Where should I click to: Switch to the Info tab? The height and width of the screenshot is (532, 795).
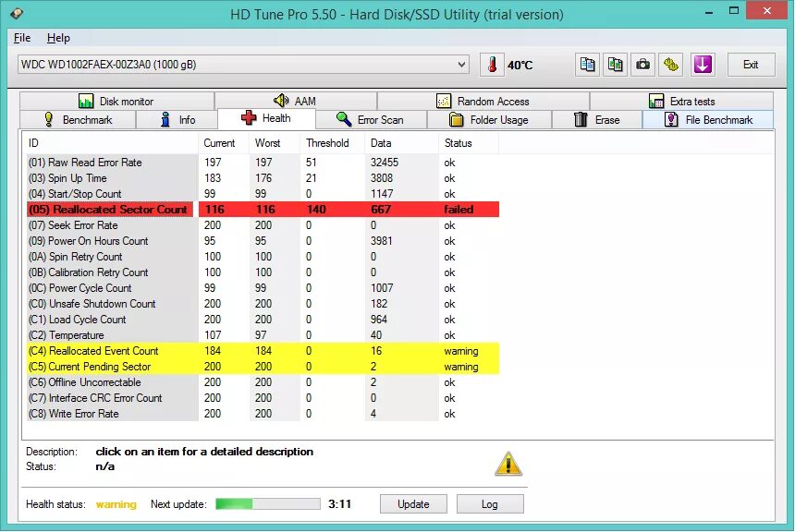pyautogui.click(x=177, y=120)
